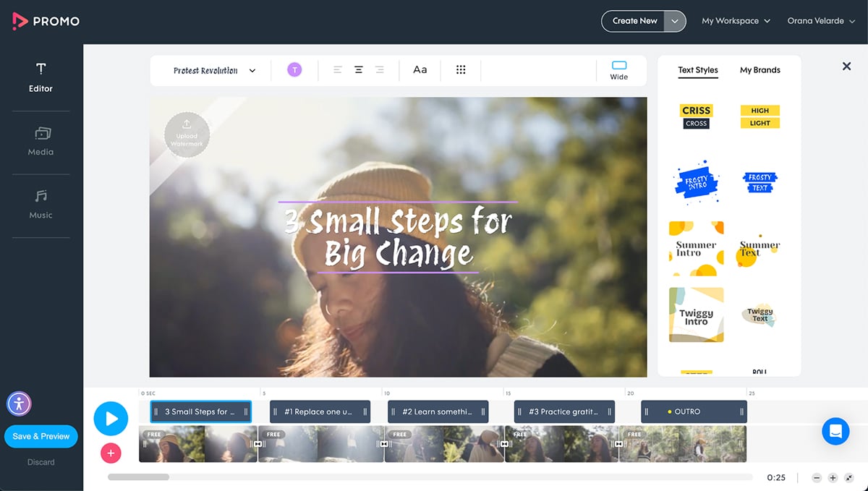Center-align the title text
Viewport: 868px width, 491px height.
coord(358,69)
